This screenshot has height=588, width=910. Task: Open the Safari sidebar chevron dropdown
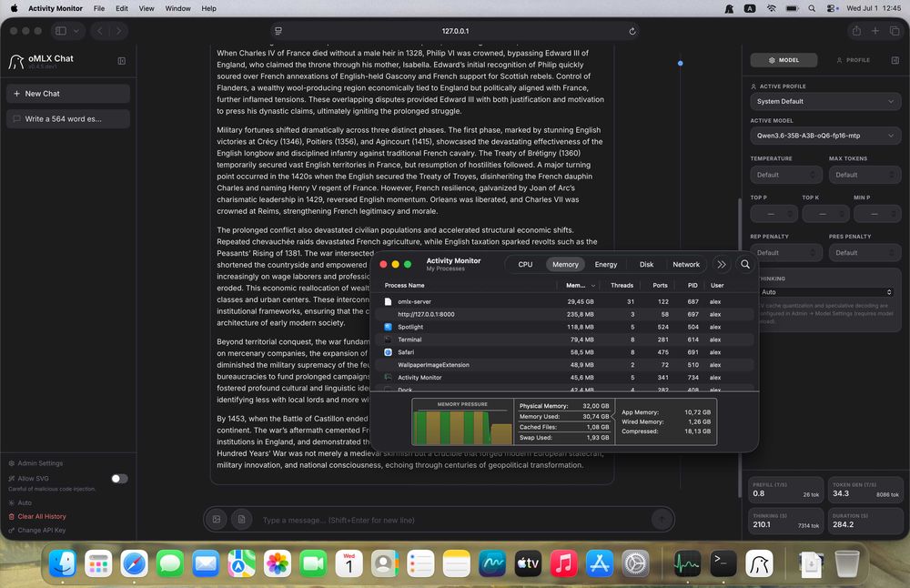76,31
